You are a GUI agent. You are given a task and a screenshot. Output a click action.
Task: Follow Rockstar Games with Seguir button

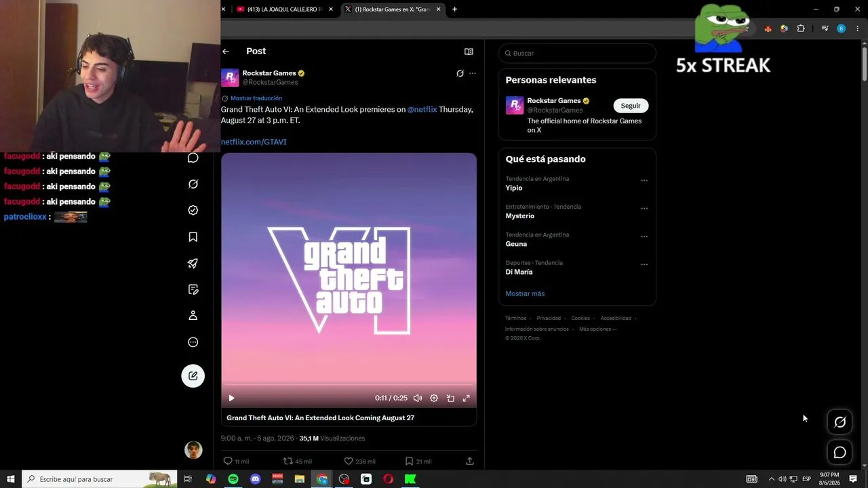click(631, 106)
